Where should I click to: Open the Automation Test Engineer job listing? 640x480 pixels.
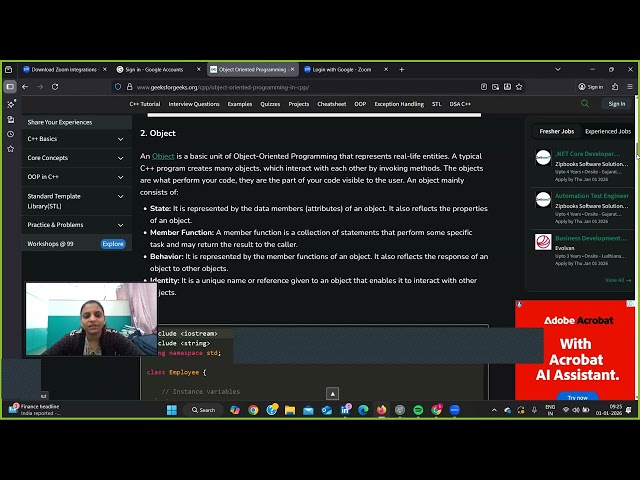(592, 196)
